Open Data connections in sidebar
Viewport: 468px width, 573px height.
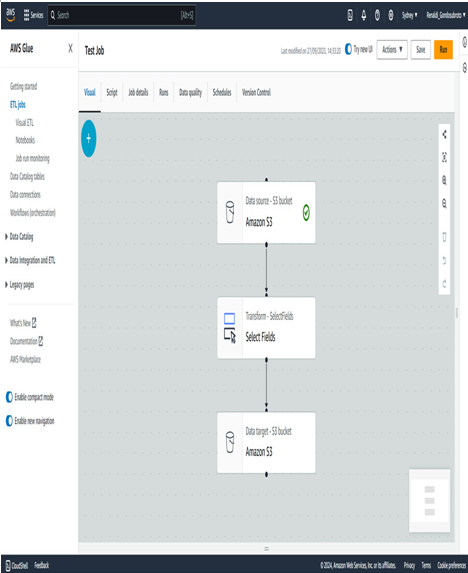(25, 194)
